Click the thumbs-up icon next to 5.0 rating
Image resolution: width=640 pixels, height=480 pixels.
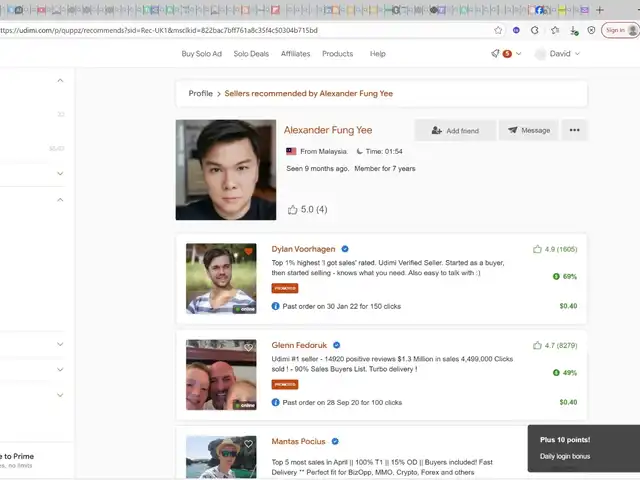[292, 210]
